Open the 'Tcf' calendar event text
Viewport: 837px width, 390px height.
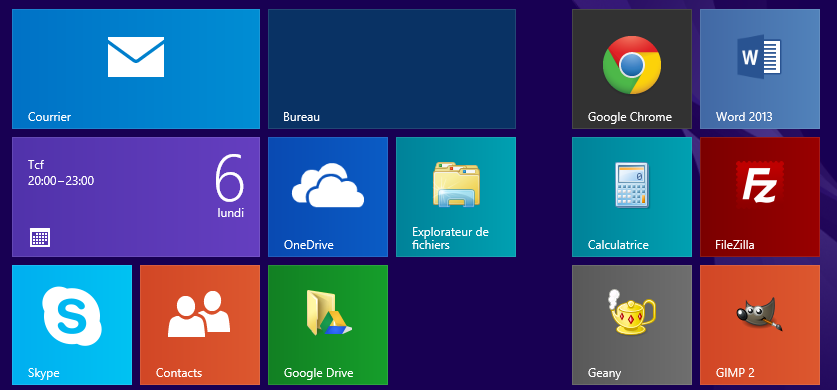pyautogui.click(x=35, y=165)
